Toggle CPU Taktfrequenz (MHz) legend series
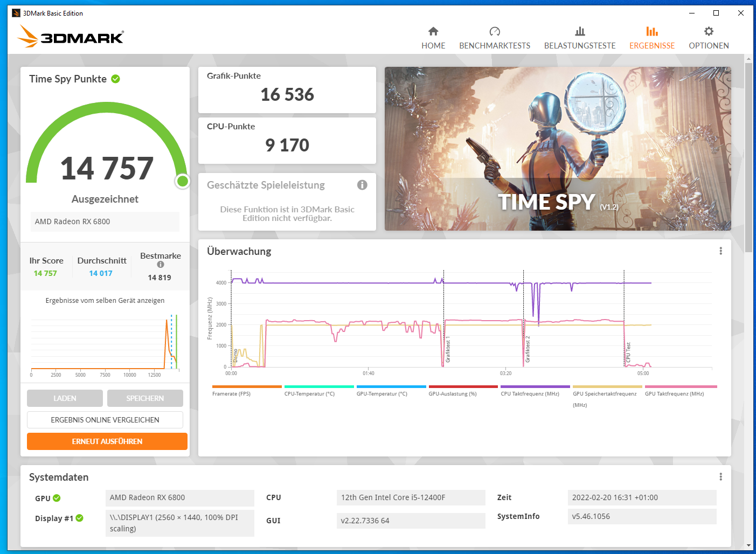The width and height of the screenshot is (756, 554). pyautogui.click(x=535, y=391)
